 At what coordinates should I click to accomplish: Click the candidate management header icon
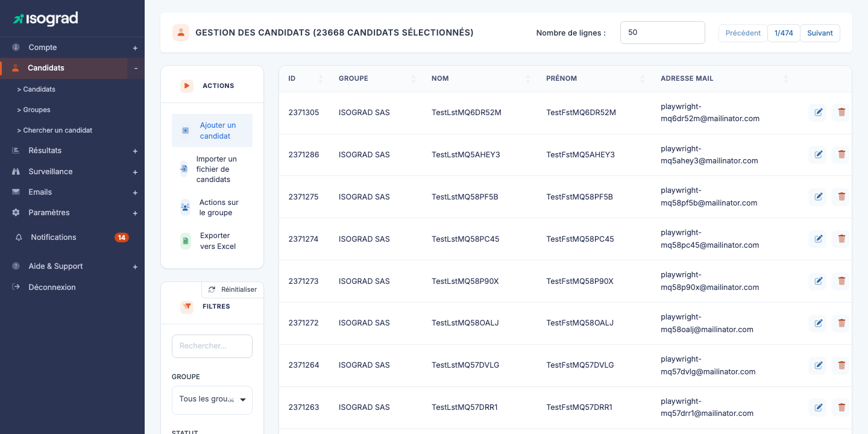point(181,33)
